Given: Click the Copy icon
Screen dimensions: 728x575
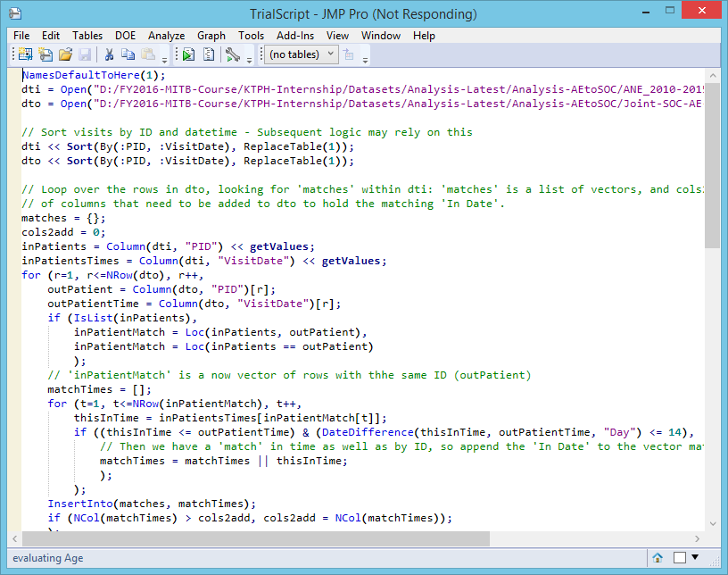Looking at the screenshot, I should tap(128, 54).
